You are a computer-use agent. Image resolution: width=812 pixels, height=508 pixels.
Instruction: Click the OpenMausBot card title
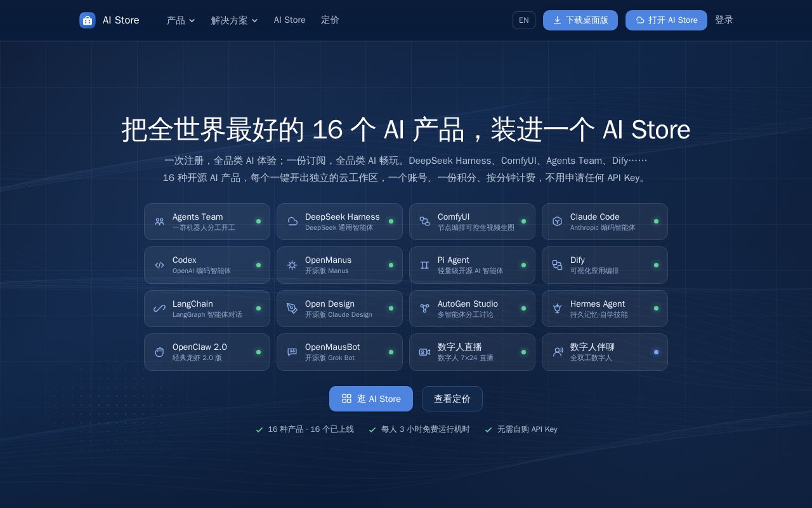[x=332, y=347]
